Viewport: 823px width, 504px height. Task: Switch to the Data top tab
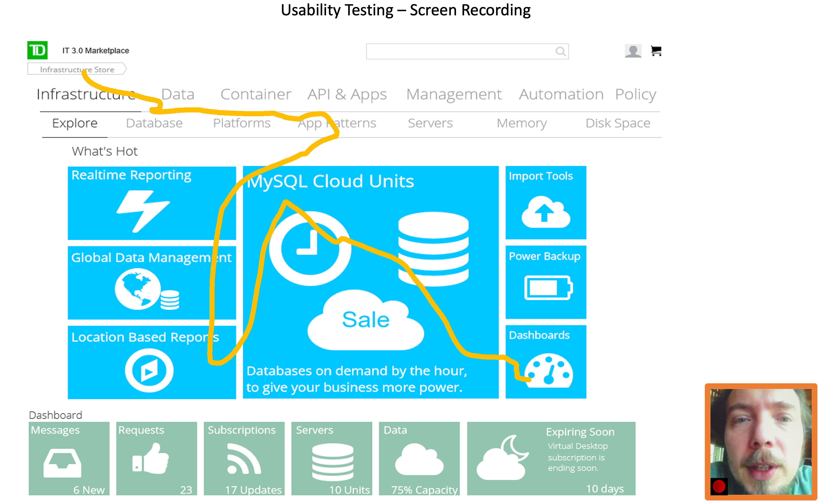(178, 95)
